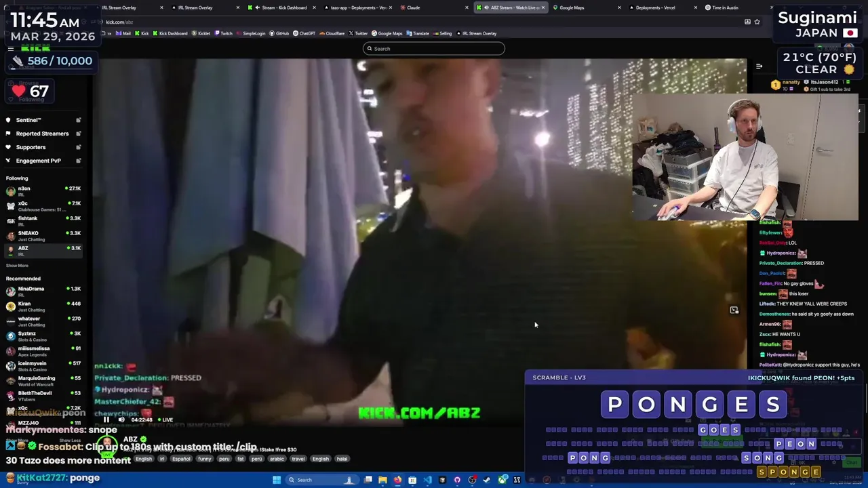868x488 pixels.
Task: Open Xbox app from the taskbar
Action: pos(502,480)
